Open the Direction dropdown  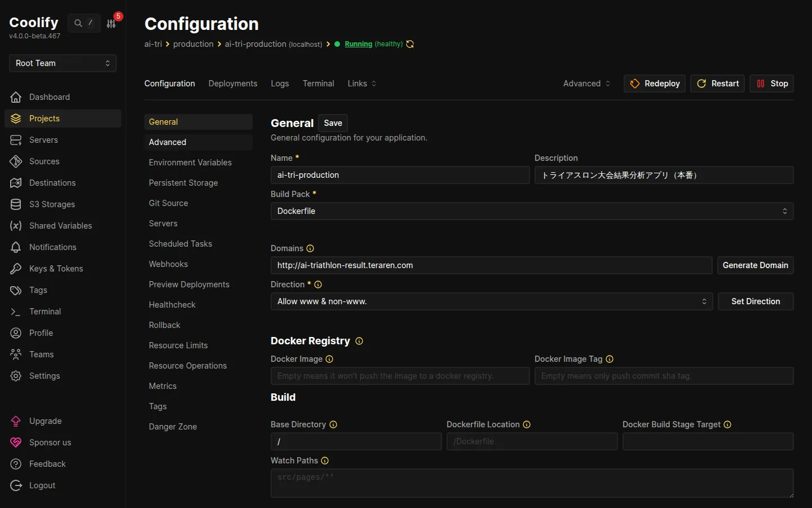click(x=491, y=301)
